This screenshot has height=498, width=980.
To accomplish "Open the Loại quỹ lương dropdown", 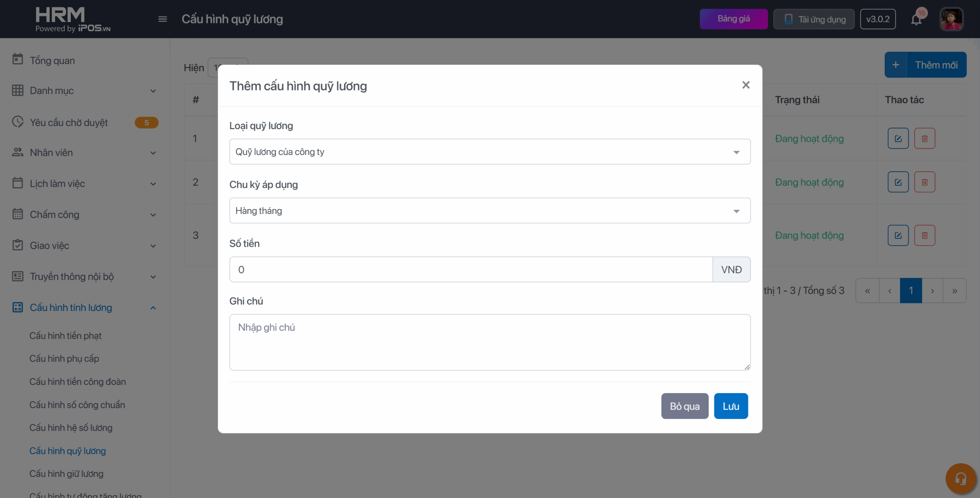I will coord(490,152).
